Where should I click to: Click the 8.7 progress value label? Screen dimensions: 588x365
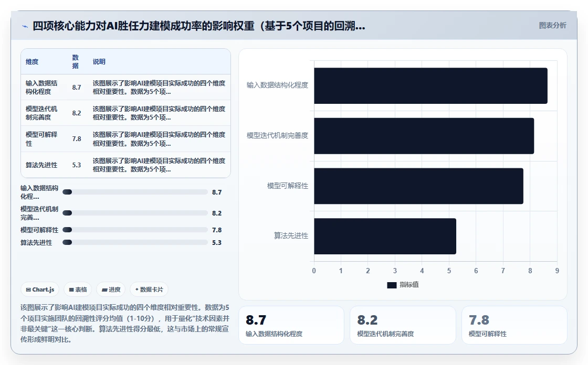pyautogui.click(x=217, y=192)
